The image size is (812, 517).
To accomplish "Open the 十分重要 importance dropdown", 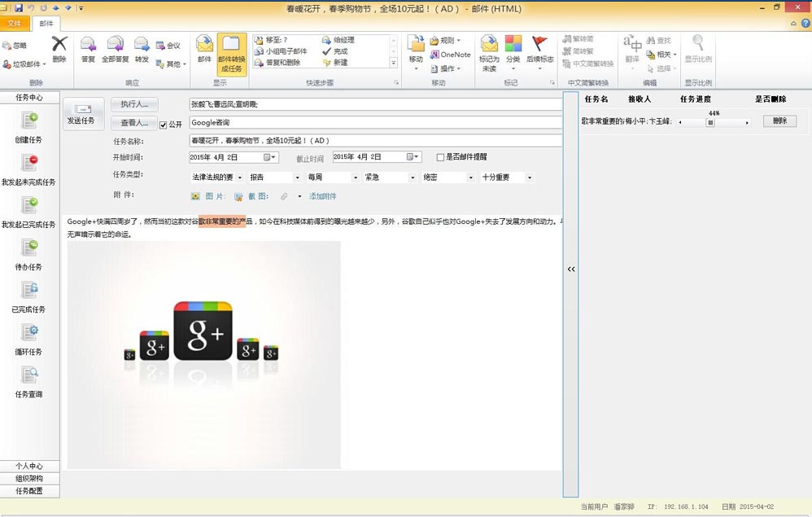I will pyautogui.click(x=529, y=177).
